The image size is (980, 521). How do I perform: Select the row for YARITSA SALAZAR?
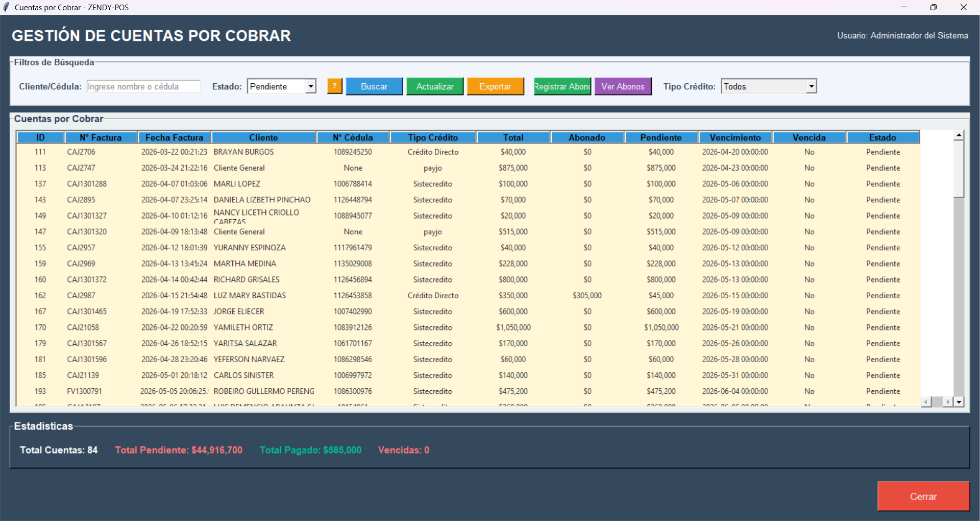[x=468, y=343]
